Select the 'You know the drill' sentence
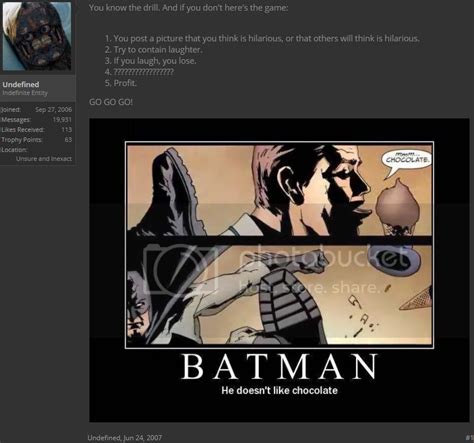This screenshot has width=474, height=443. (x=188, y=7)
